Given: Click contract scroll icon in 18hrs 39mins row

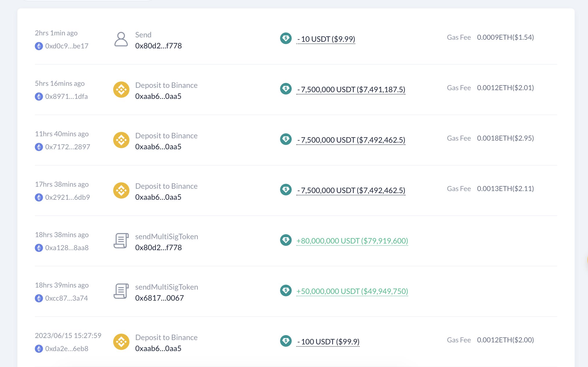Looking at the screenshot, I should click(x=121, y=291).
